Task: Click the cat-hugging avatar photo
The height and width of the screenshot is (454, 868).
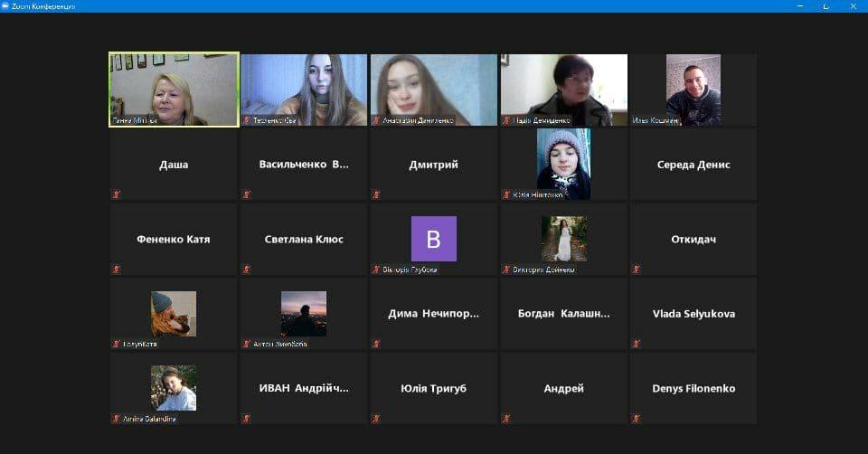Action: [x=174, y=314]
